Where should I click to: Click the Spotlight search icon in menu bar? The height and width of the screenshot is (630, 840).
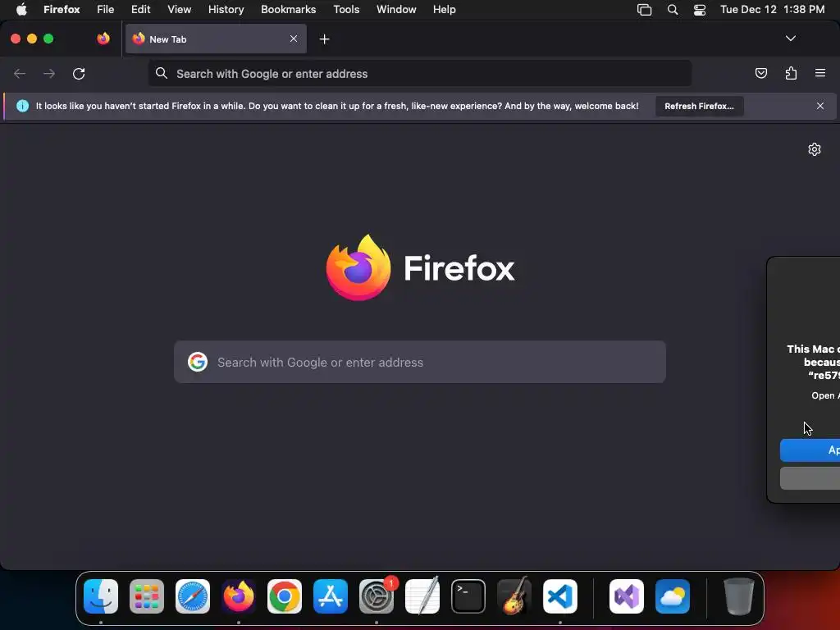click(x=673, y=10)
